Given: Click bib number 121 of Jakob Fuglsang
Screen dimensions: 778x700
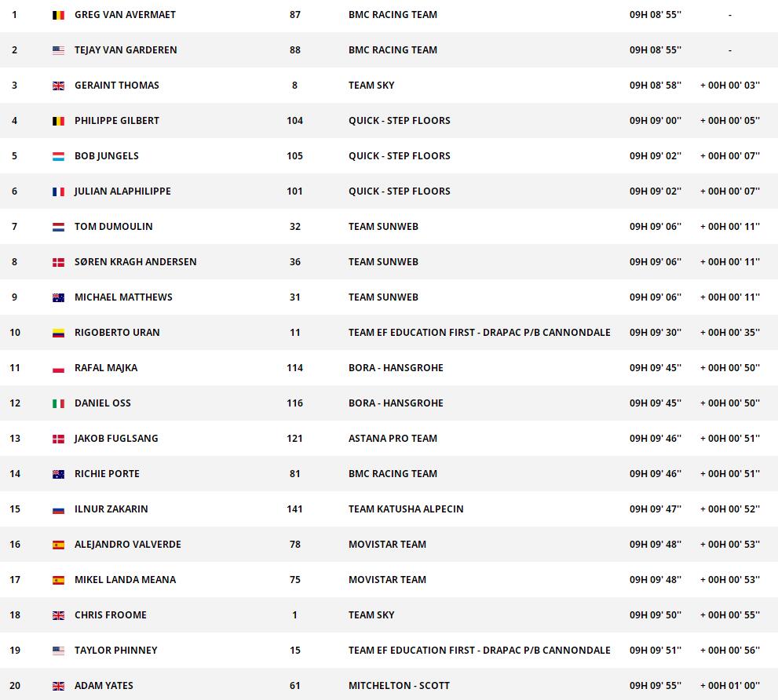Looking at the screenshot, I should 295,439.
